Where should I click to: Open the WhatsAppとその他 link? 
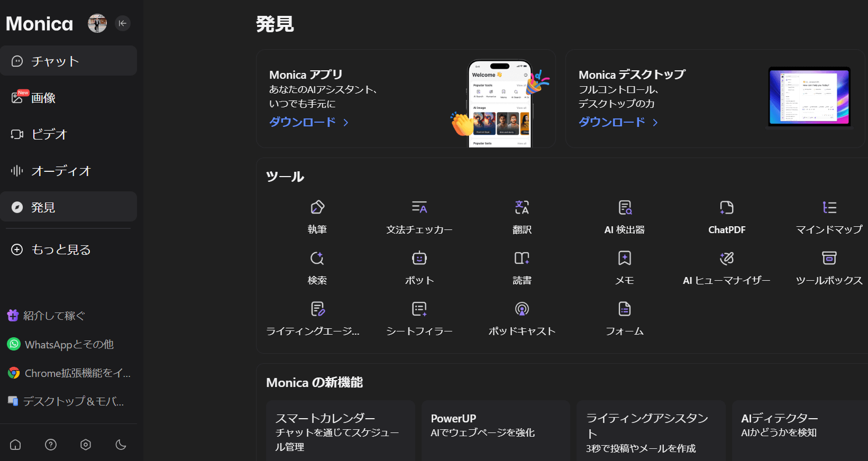click(60, 344)
